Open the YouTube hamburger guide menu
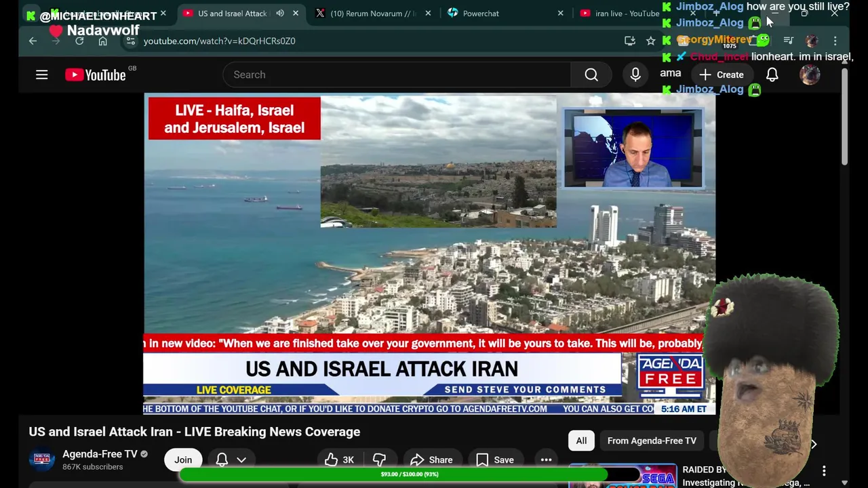This screenshot has width=868, height=488. [42, 75]
